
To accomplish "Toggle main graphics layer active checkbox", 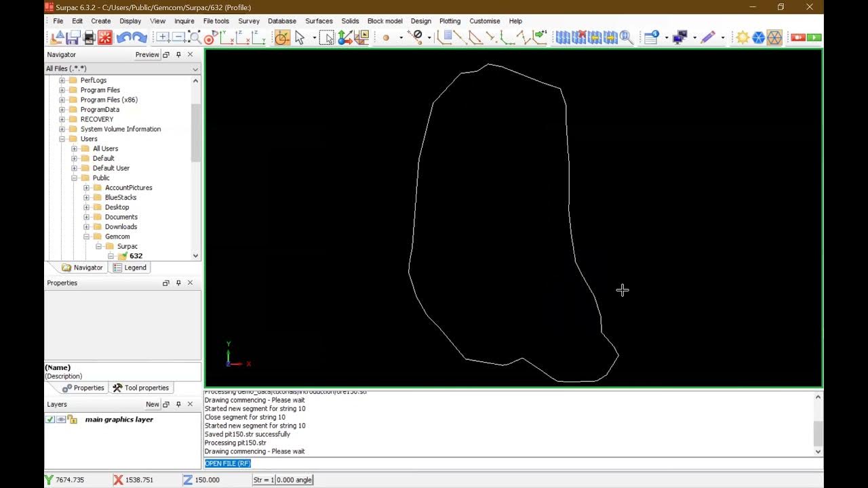I will click(x=50, y=420).
